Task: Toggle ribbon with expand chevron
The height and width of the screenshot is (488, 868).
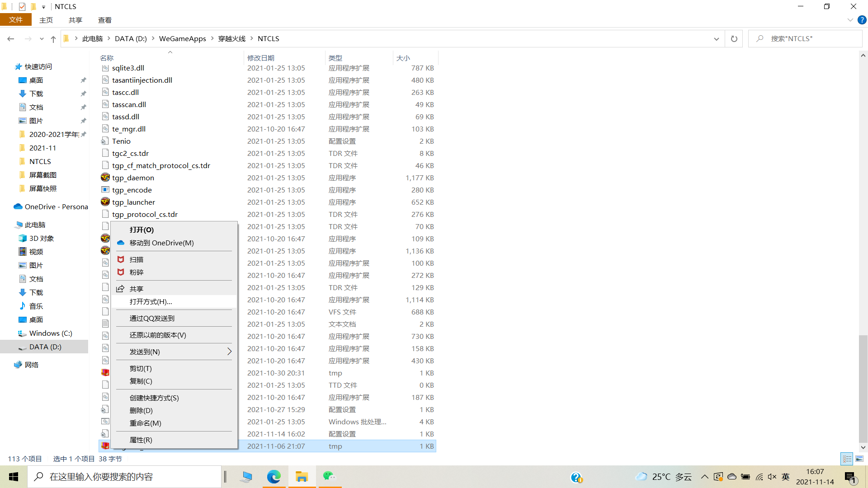Action: pyautogui.click(x=850, y=20)
